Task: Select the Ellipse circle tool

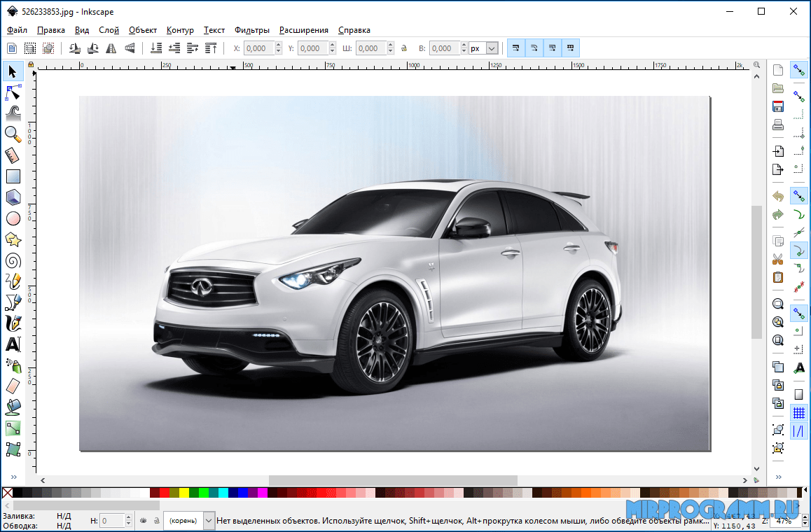Action: coord(13,218)
